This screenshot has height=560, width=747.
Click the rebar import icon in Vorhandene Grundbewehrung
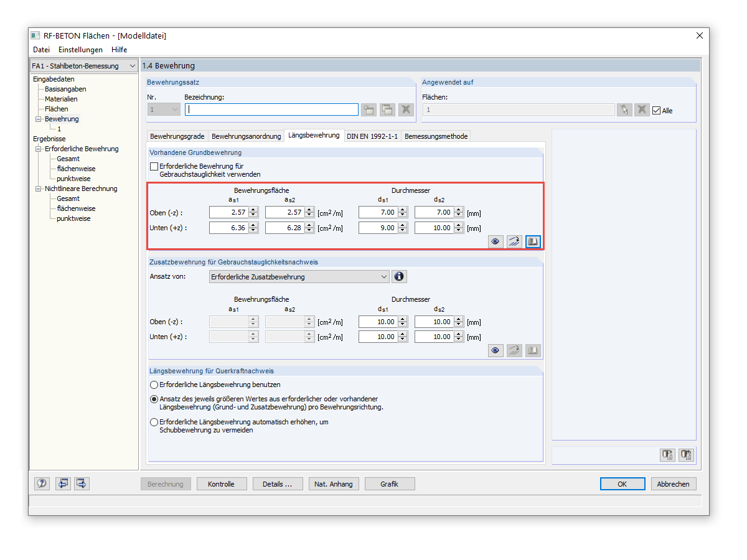click(x=514, y=241)
